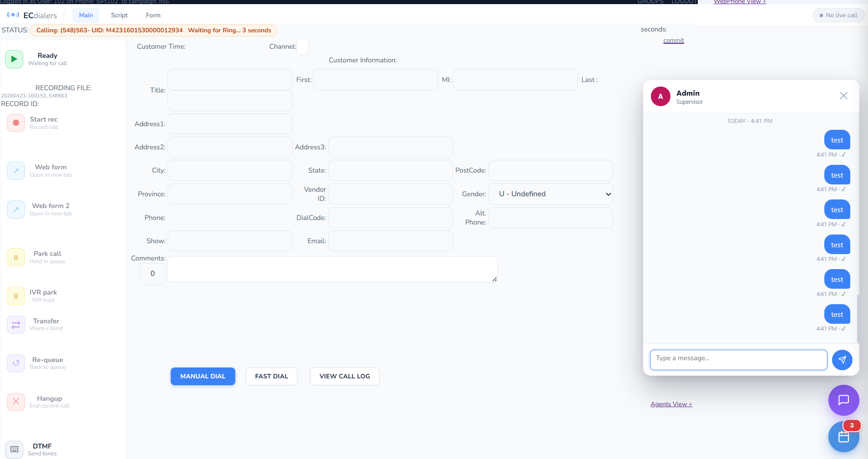Park the call with the pause icon

click(16, 257)
